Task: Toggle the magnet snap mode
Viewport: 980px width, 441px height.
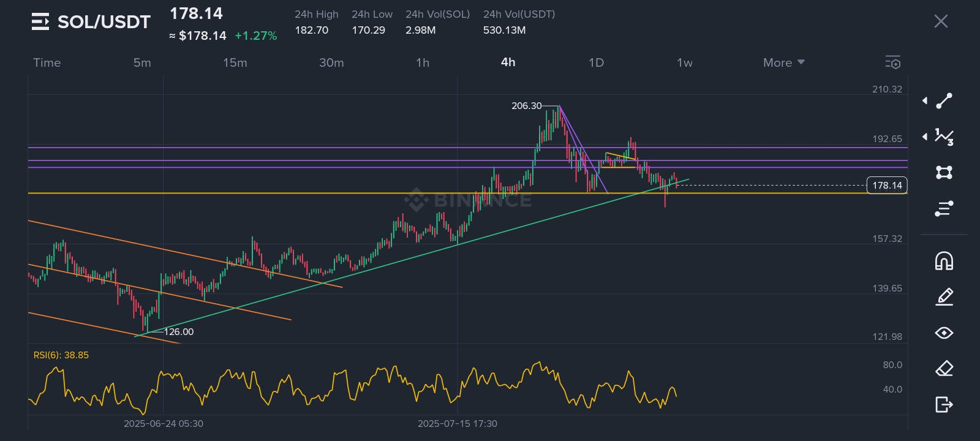Action: (x=944, y=261)
